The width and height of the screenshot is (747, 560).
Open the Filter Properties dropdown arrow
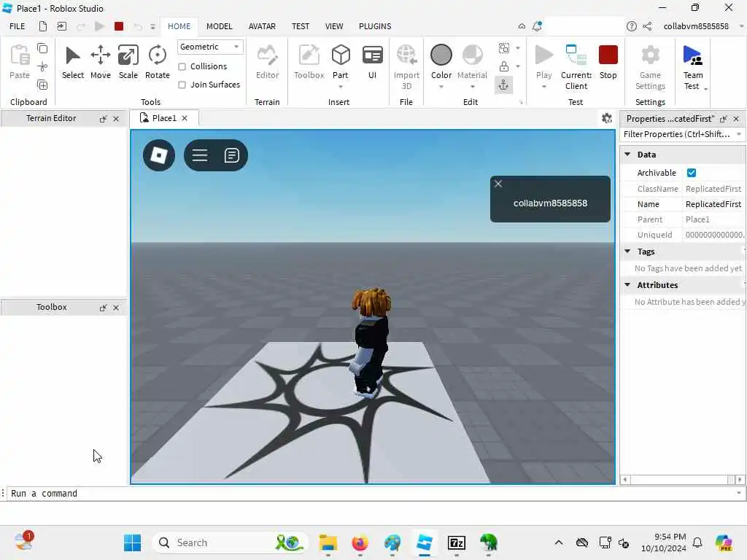tap(739, 134)
